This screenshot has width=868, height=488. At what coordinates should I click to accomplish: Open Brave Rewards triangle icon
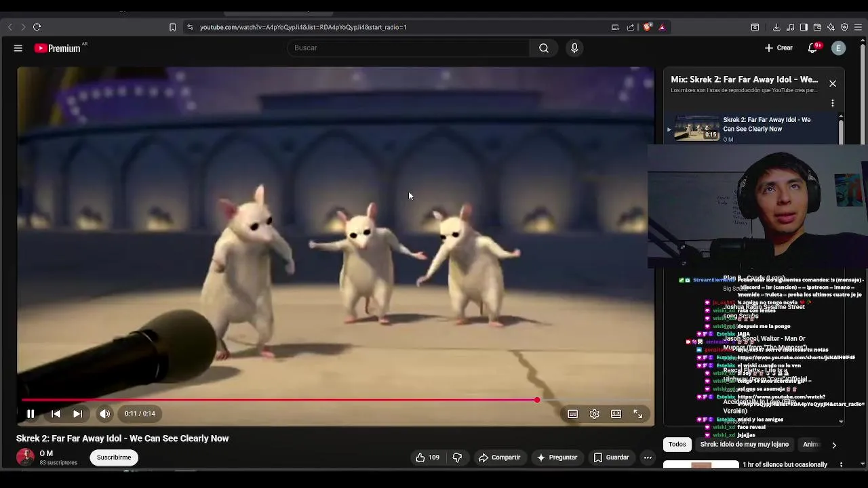point(662,27)
